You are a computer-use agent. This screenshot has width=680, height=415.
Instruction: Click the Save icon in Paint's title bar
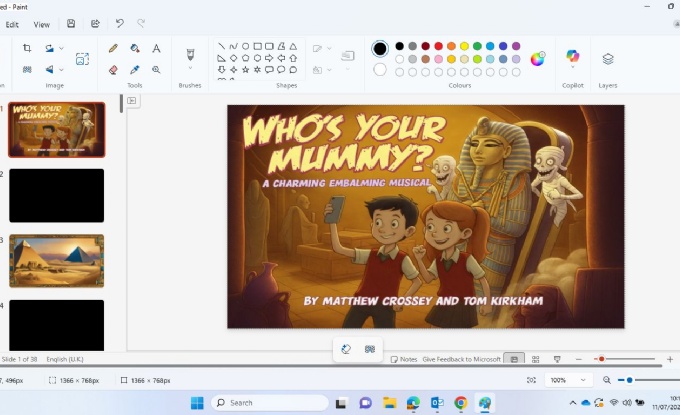(x=71, y=24)
